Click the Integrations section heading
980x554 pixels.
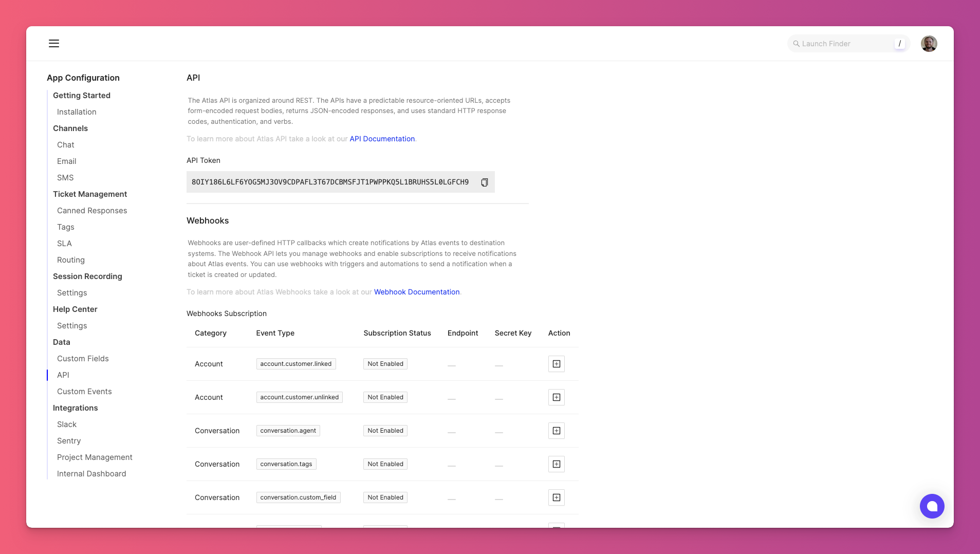click(76, 408)
